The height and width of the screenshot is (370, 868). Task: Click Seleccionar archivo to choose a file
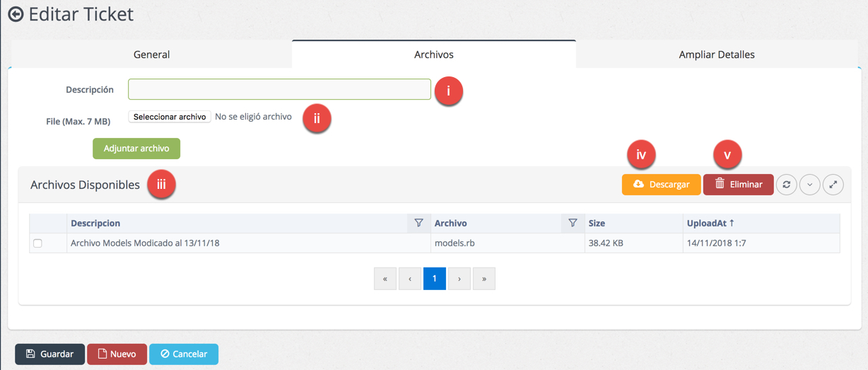click(170, 117)
